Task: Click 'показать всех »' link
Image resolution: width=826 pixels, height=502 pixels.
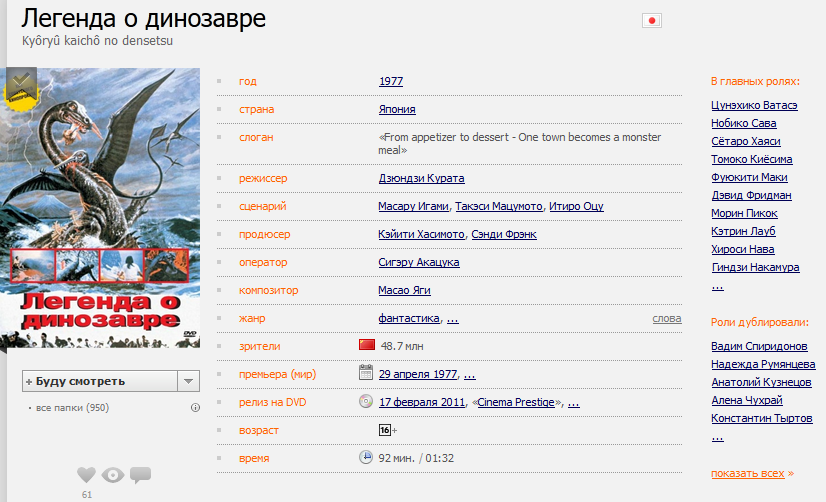Action: click(752, 473)
